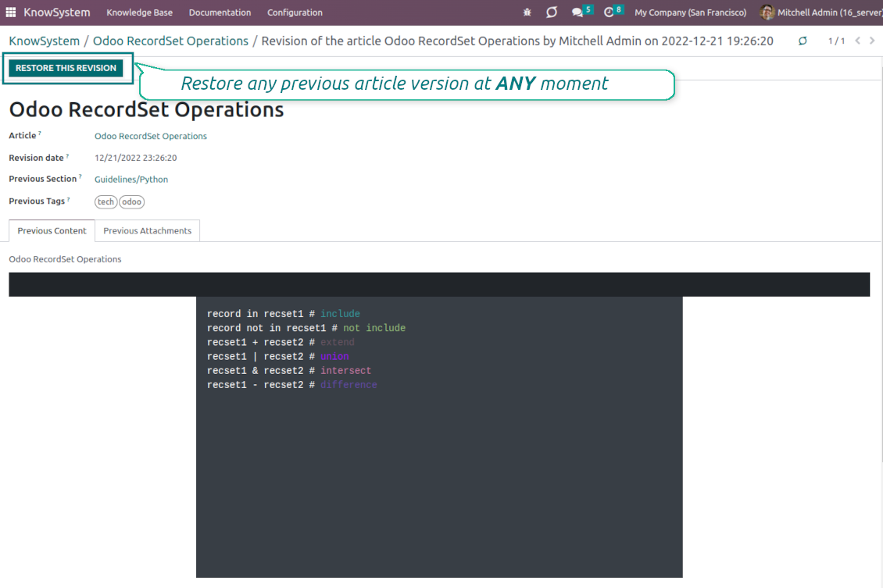Click Mitchell Admin avatar picture

pos(767,12)
